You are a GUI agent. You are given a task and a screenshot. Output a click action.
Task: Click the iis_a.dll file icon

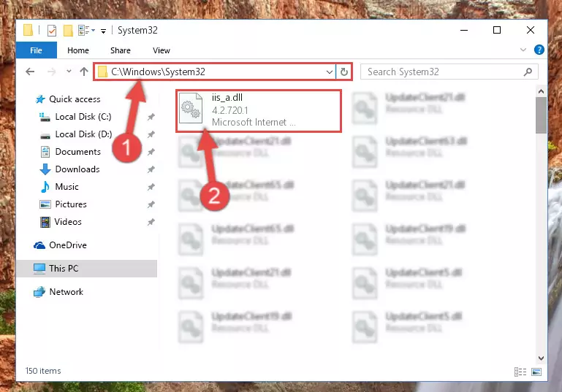tap(191, 108)
